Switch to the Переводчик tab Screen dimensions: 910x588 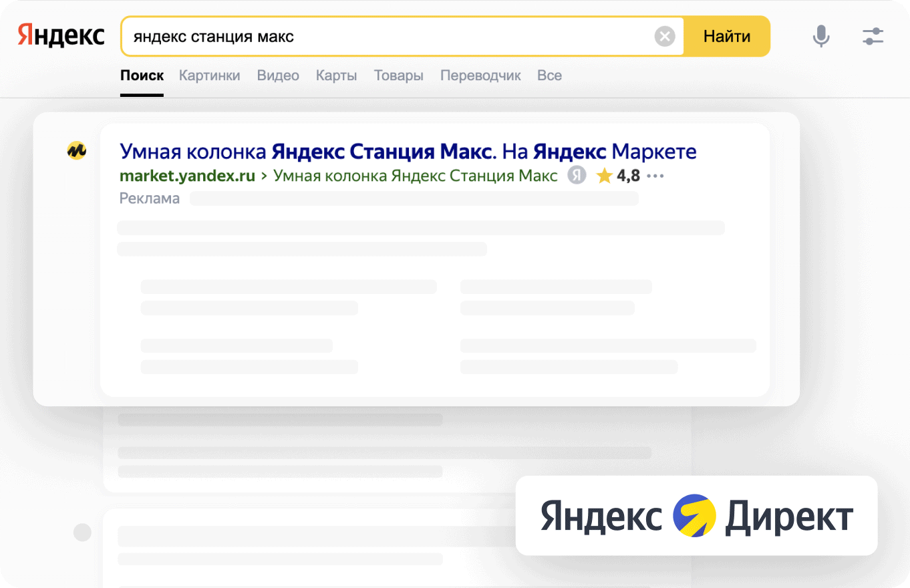click(x=480, y=76)
